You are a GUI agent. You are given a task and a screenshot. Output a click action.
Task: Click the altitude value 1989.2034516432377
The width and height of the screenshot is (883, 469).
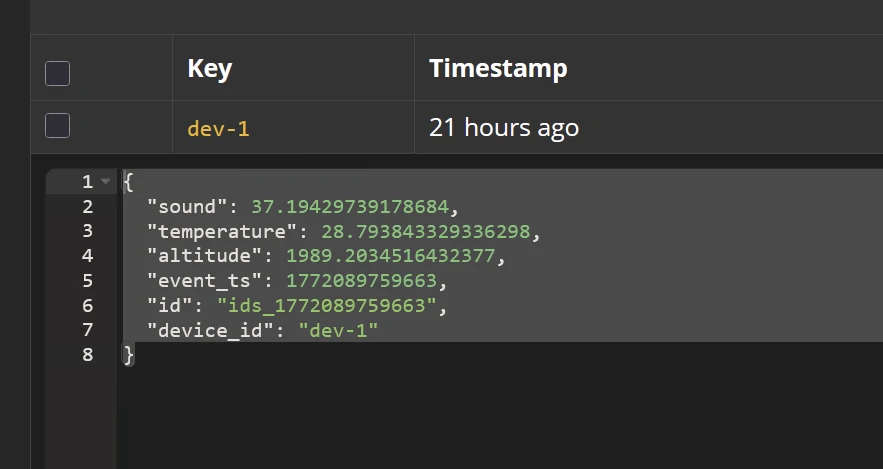[391, 256]
